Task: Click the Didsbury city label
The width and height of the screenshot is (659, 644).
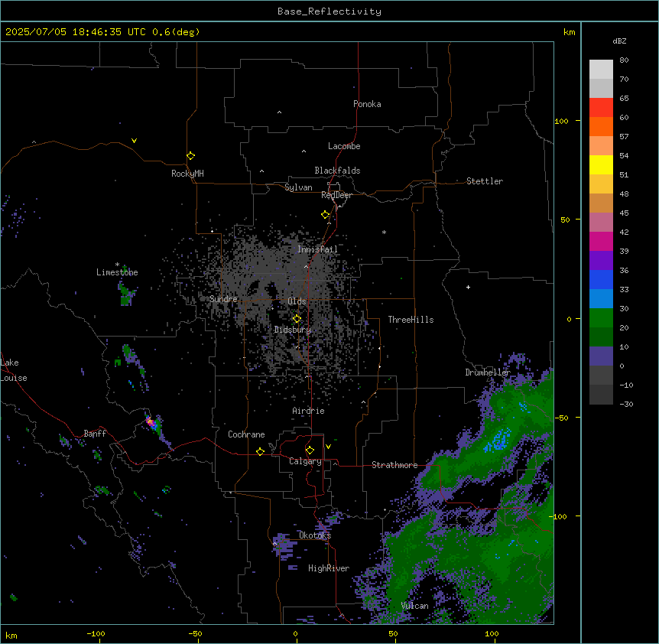Action: pos(293,330)
